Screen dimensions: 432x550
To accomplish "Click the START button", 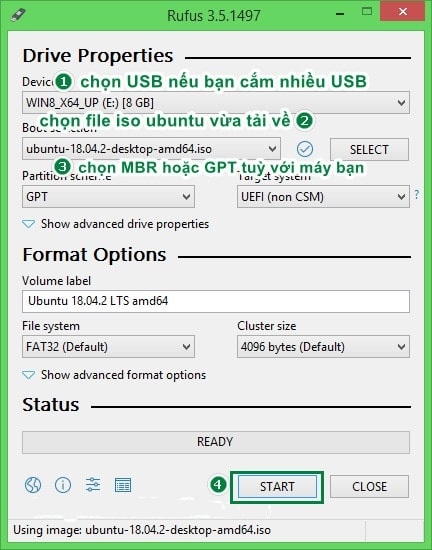I will coord(277,487).
